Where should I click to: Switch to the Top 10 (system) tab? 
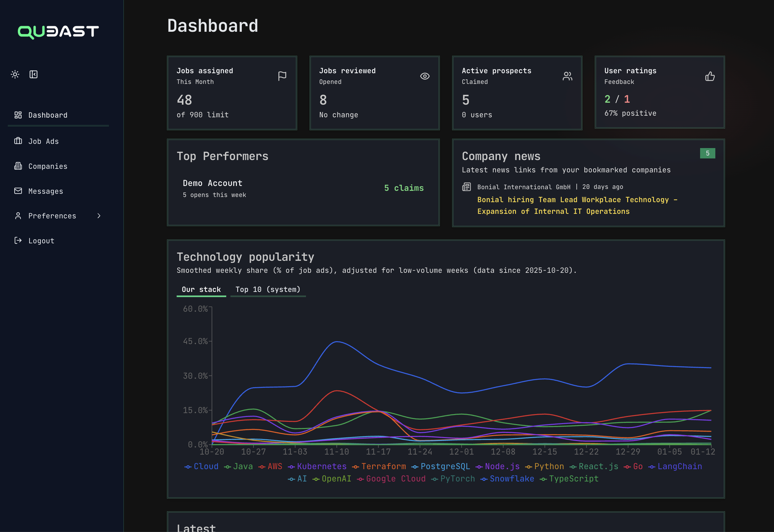pos(268,289)
